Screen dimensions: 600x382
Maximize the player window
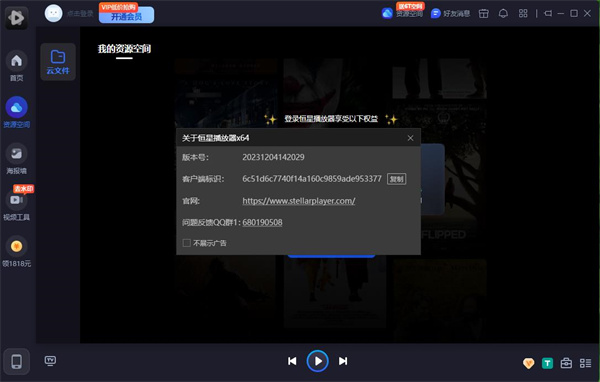[574, 13]
